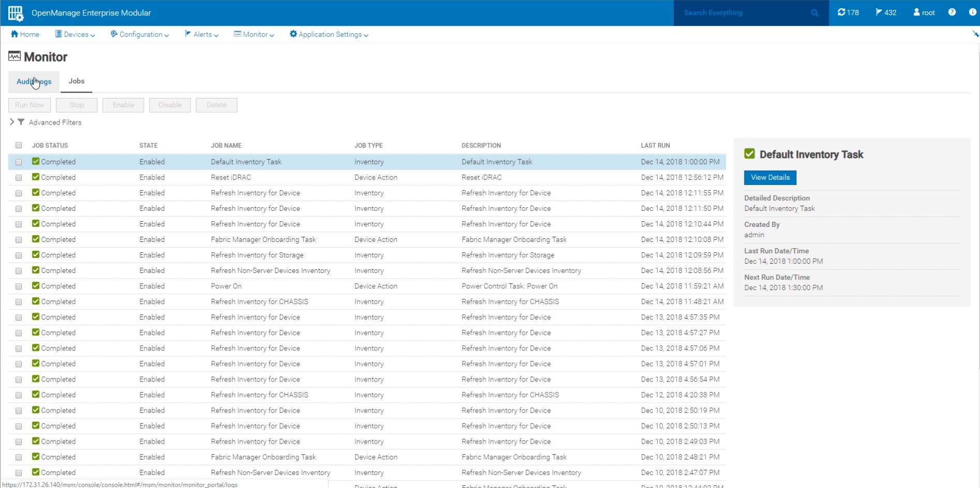Click the info about icon

click(x=972, y=12)
